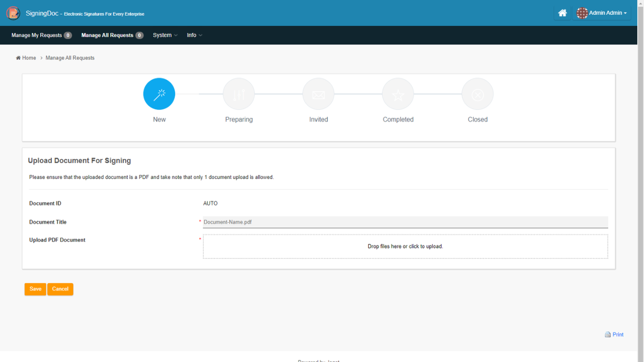Click the Print link
The height and width of the screenshot is (362, 644).
618,335
